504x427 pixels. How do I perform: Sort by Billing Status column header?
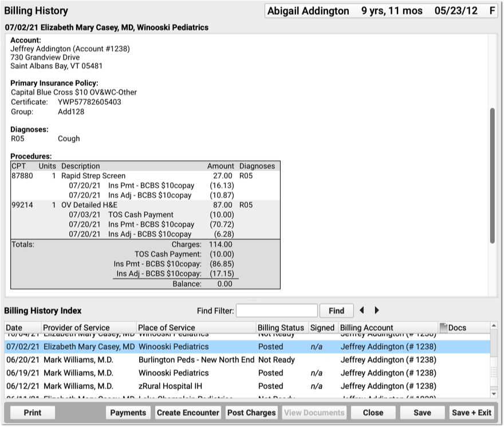point(282,328)
